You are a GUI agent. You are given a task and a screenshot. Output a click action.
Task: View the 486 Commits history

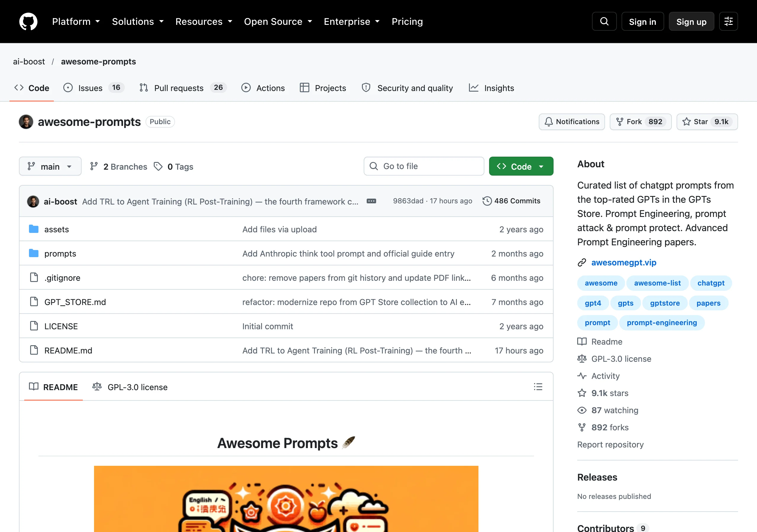[511, 201]
